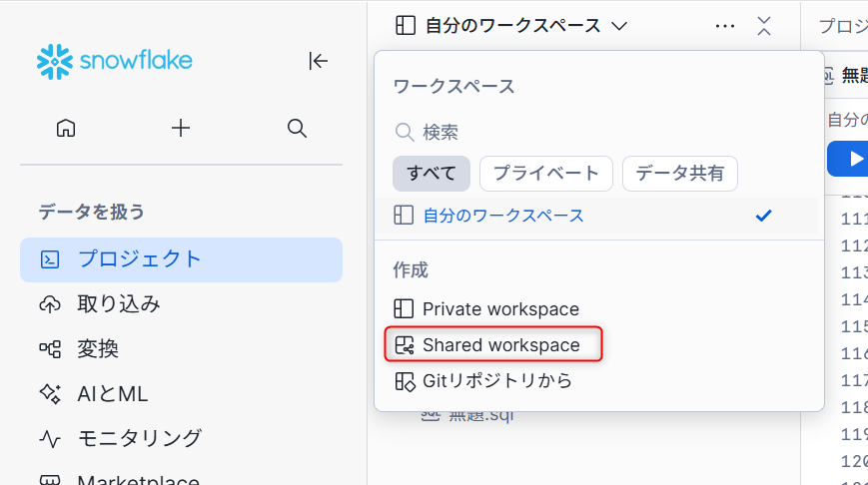Viewport: 868px width, 485px height.
Task: Select the すべて filter
Action: coord(431,173)
